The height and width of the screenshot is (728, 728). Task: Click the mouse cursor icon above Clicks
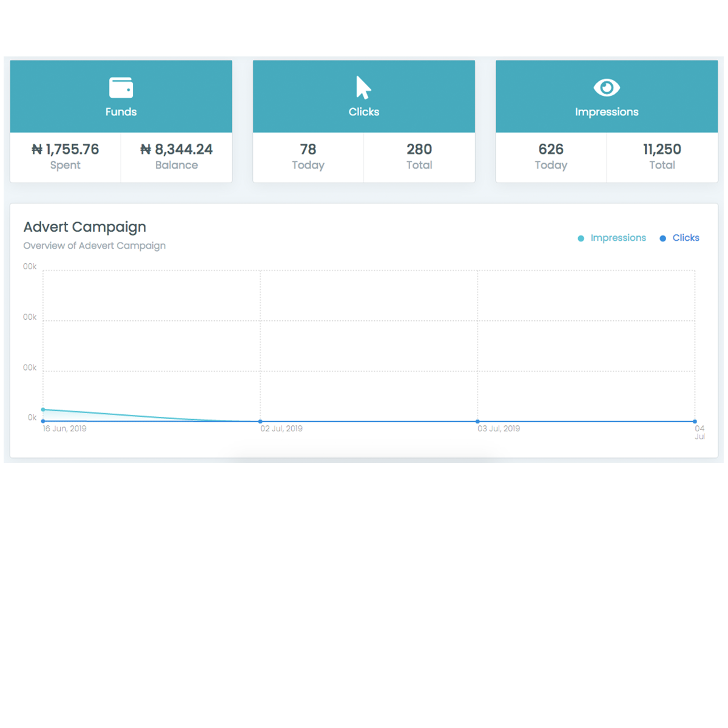coord(363,87)
